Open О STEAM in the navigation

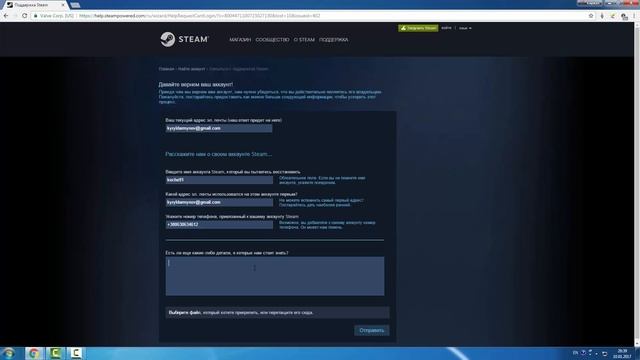[304, 40]
